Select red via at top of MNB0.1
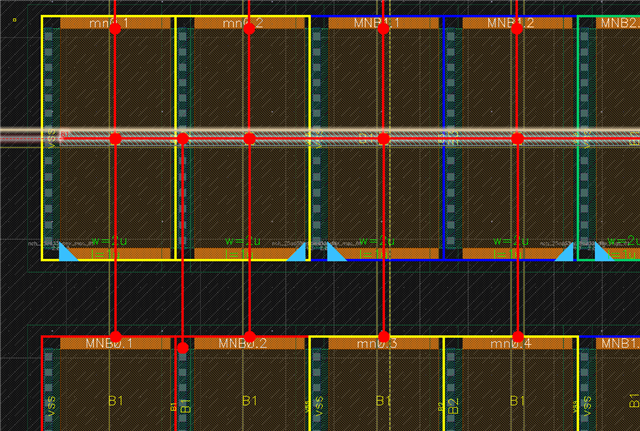 click(115, 337)
